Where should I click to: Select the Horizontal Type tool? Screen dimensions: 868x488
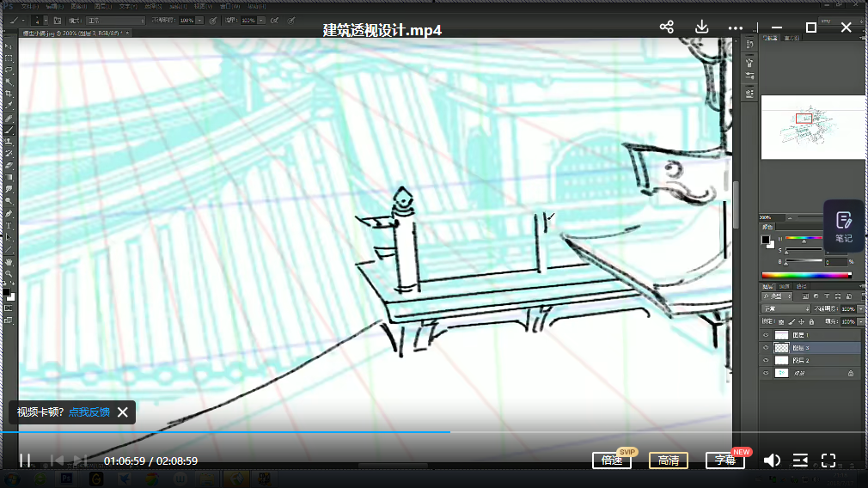(x=9, y=226)
